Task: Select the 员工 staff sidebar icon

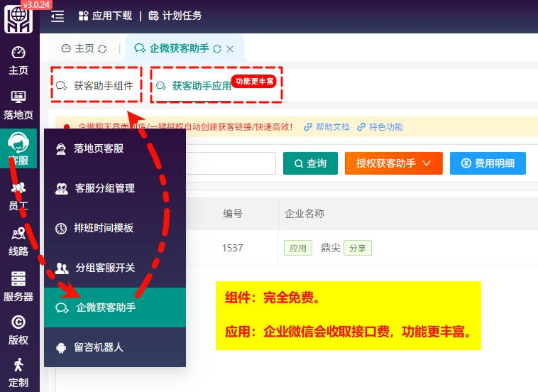Action: point(18,195)
